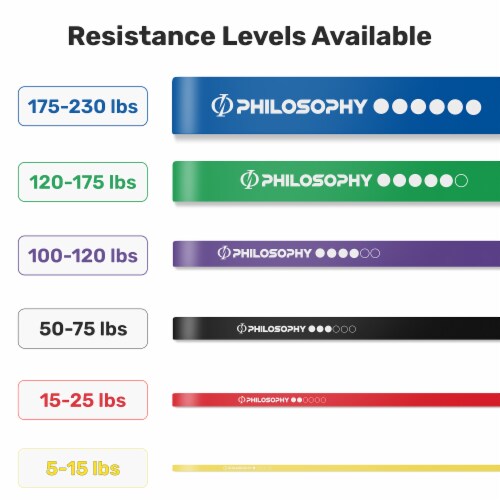Screen dimensions: 500x500
Task: Click the 5-15 lbs label
Action: (83, 468)
